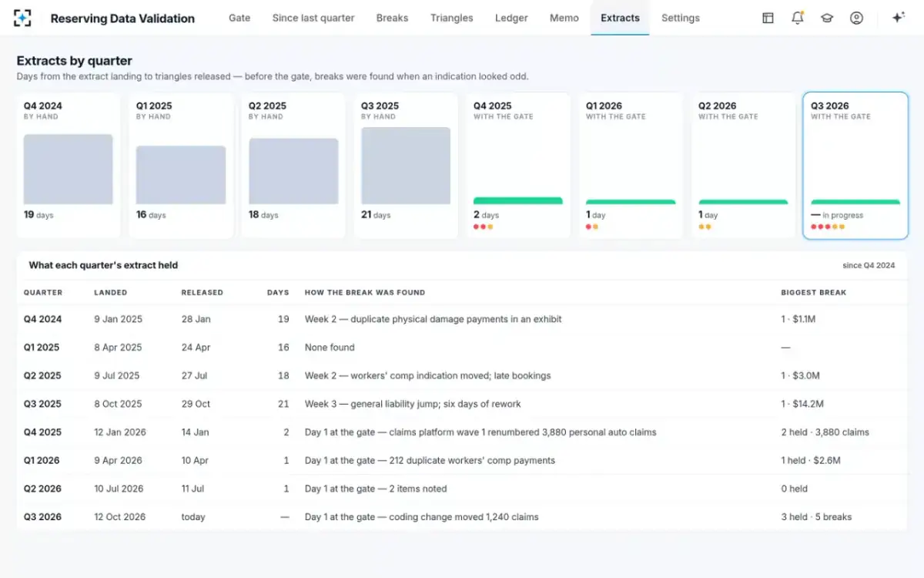
Task: Open the layout panel icon
Action: [x=768, y=18]
